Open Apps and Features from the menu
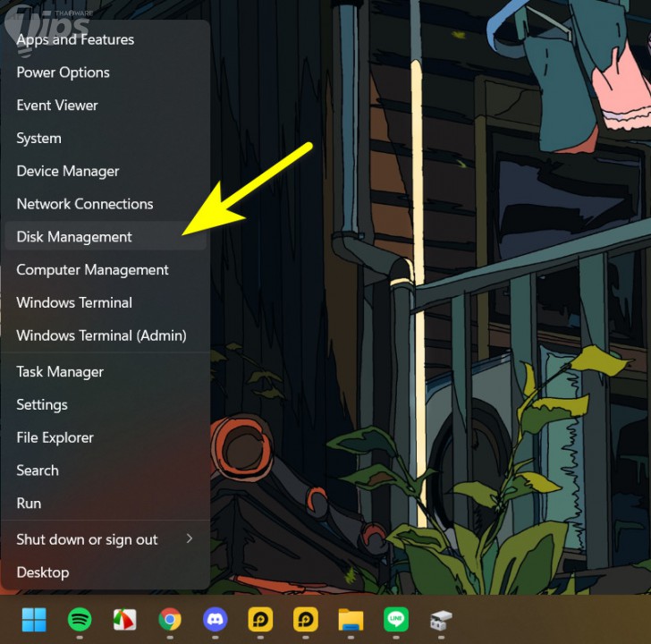651x644 pixels. click(106, 39)
